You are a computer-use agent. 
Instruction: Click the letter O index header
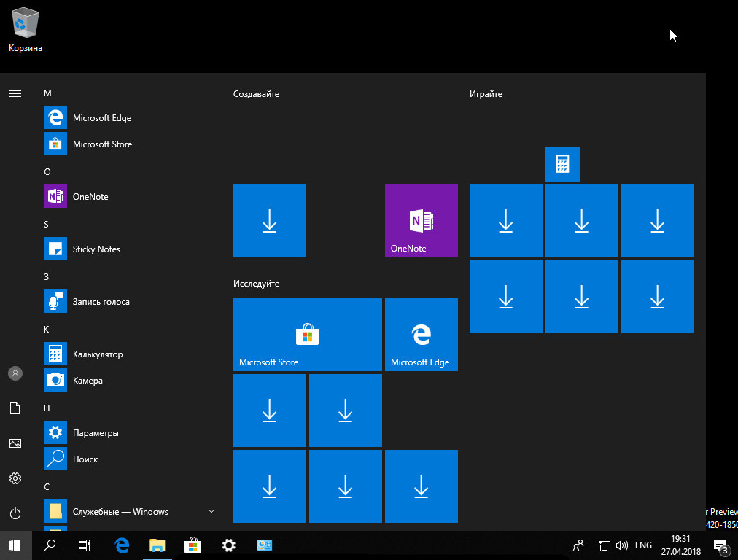(x=47, y=172)
